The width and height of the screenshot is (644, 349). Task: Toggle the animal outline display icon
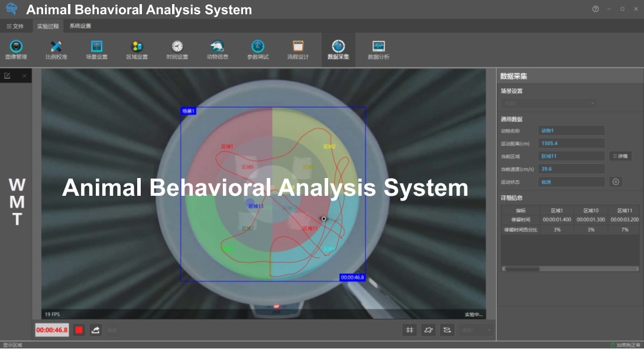[428, 329]
